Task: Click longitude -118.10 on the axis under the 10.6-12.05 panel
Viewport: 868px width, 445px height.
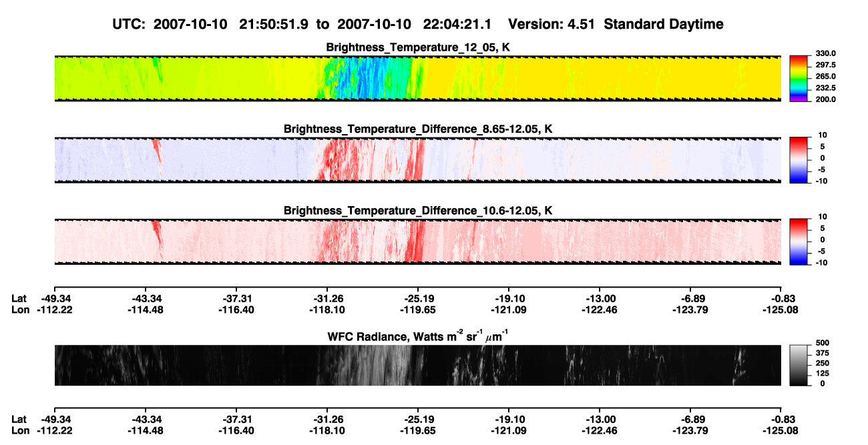Action: coord(327,310)
